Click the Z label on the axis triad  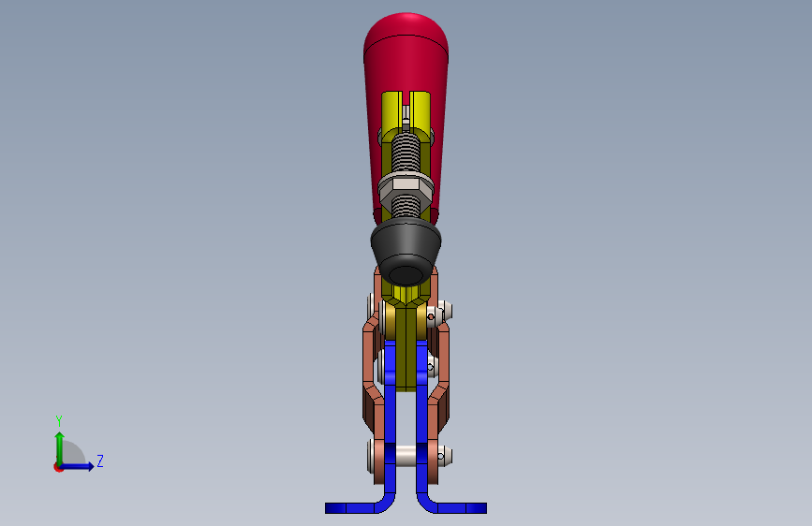(x=100, y=460)
